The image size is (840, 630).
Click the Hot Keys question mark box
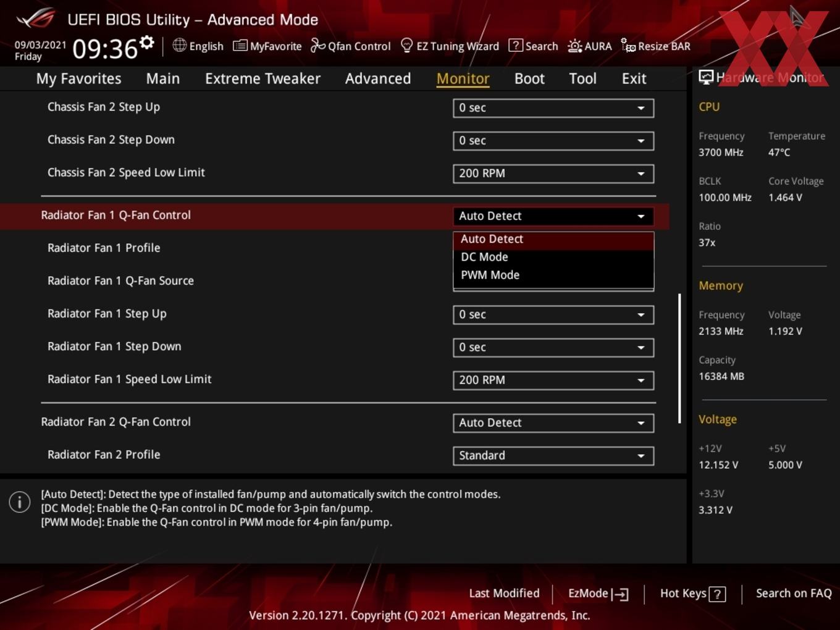717,594
